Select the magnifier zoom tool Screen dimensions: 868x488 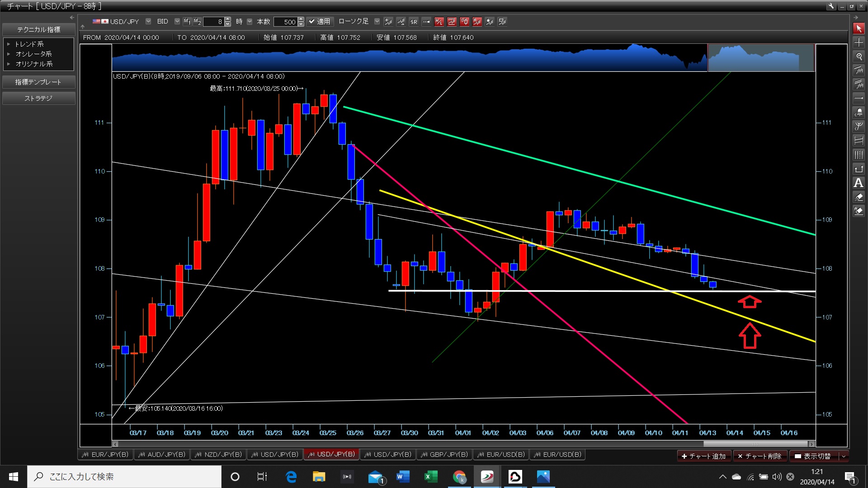[x=859, y=56]
